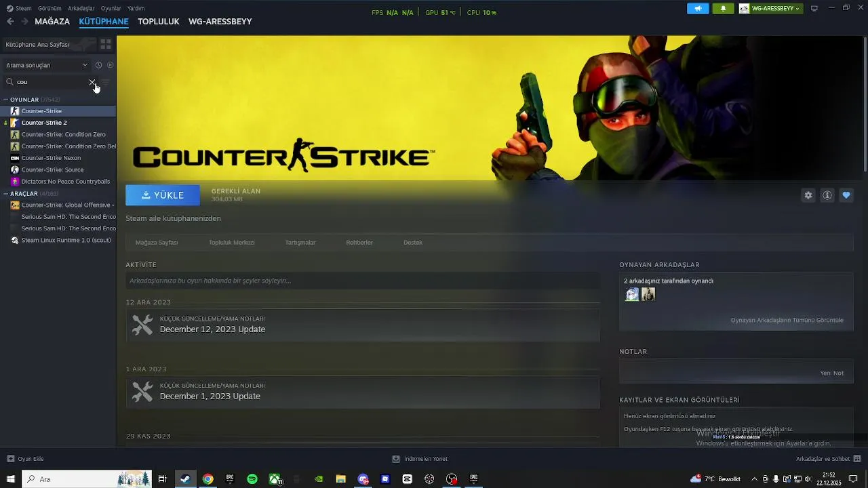Open Counter-Strike game settings gear
Screen dimensions: 868x488
[x=808, y=195]
